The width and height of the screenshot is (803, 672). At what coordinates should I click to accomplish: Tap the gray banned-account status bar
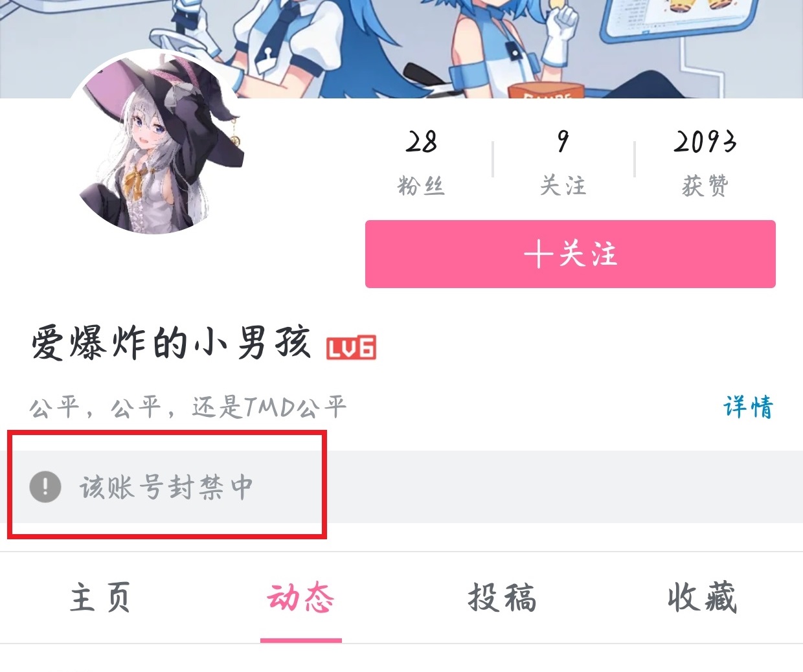click(401, 487)
